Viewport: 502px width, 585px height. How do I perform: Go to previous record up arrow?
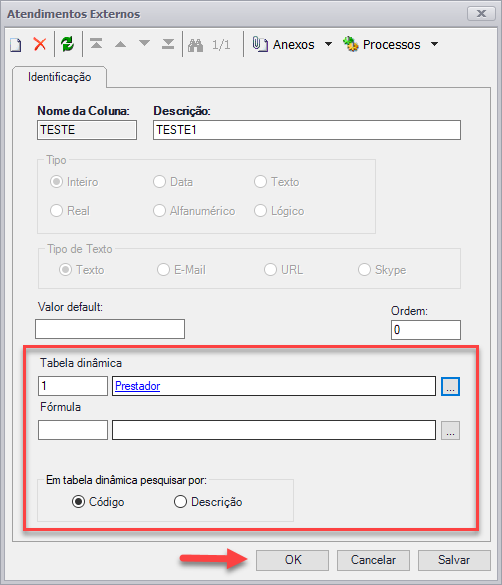pos(120,44)
